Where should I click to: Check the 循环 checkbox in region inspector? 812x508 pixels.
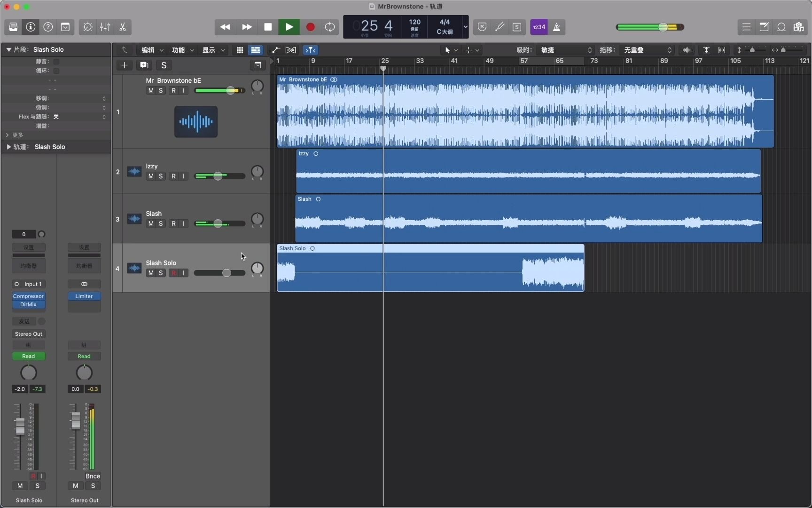tap(56, 71)
